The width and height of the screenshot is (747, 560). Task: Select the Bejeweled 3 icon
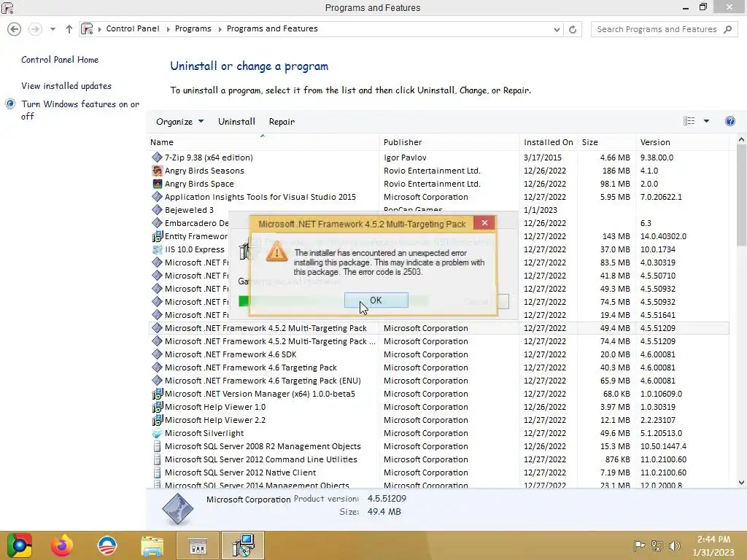pos(158,209)
